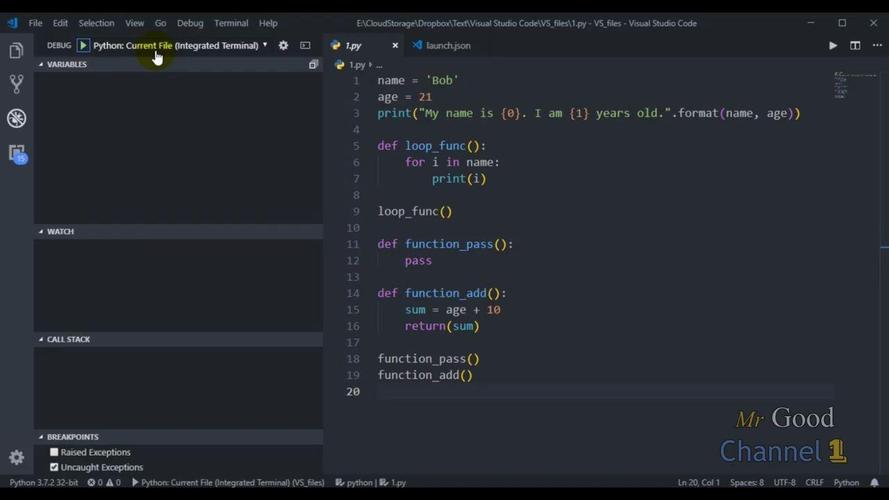
Task: Open the Source Control view
Action: tap(16, 84)
